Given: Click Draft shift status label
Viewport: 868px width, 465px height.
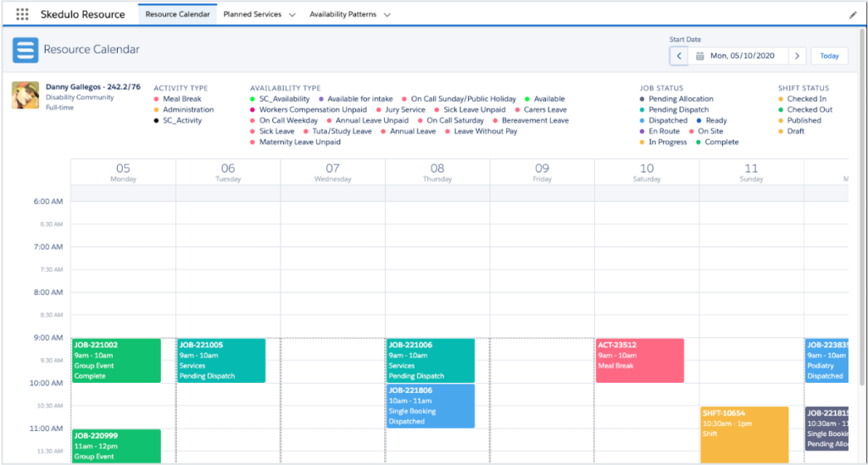Looking at the screenshot, I should click(x=795, y=131).
